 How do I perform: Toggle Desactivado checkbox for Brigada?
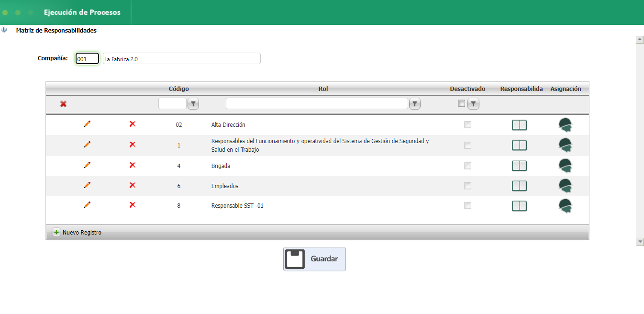pyautogui.click(x=467, y=166)
